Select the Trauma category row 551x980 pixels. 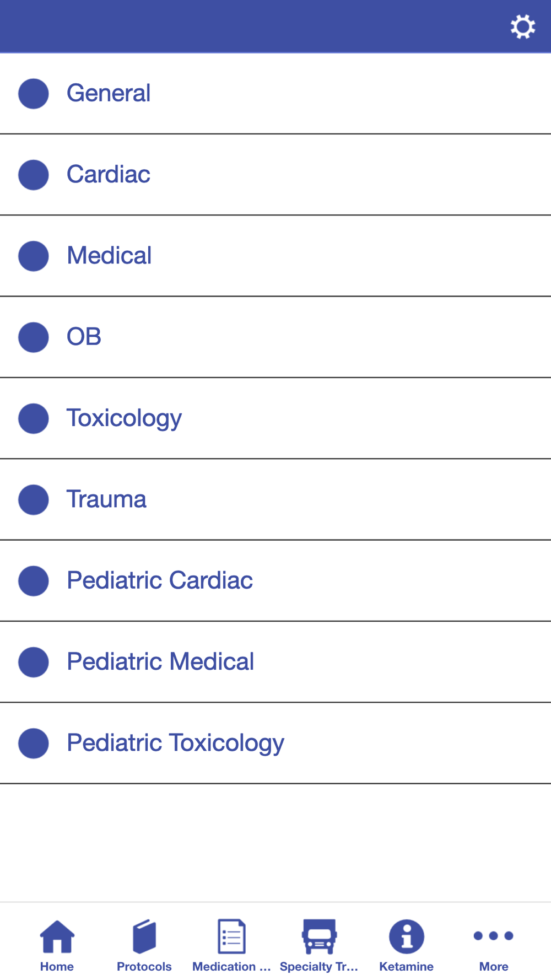pos(106,499)
